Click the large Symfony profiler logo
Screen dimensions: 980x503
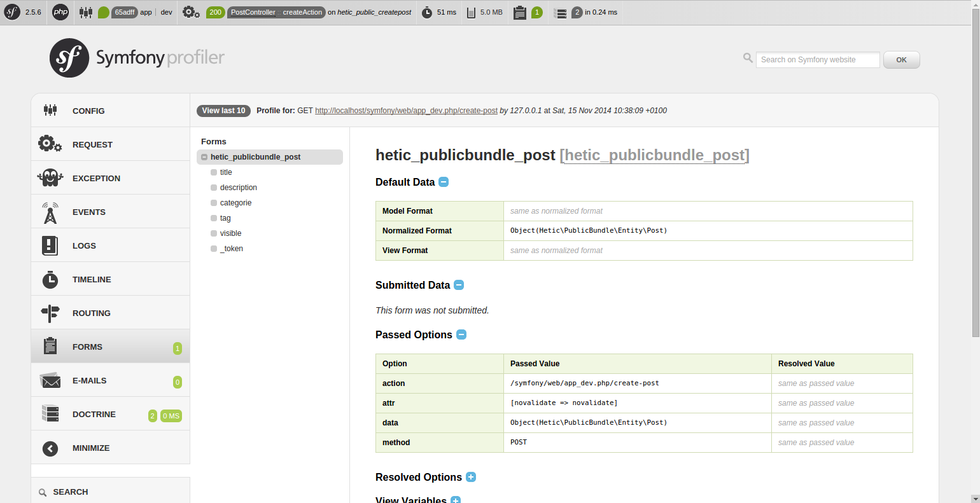pos(137,58)
